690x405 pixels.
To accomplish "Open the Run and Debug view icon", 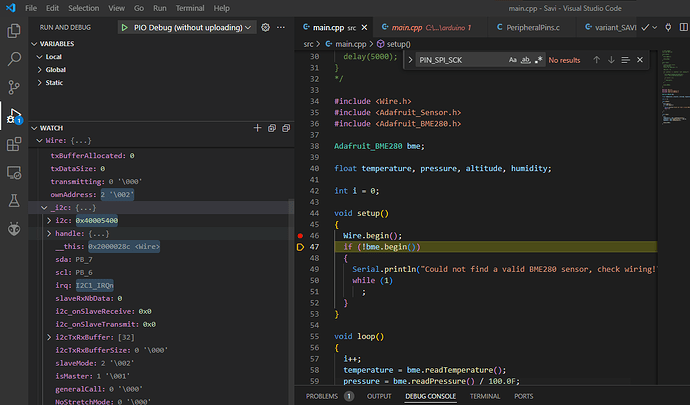I will [14, 116].
